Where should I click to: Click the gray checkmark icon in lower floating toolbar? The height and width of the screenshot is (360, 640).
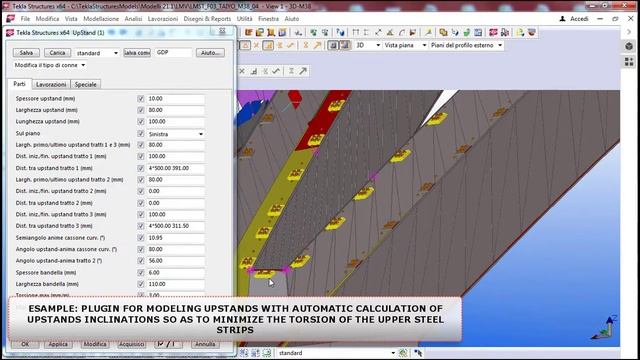click(x=276, y=71)
